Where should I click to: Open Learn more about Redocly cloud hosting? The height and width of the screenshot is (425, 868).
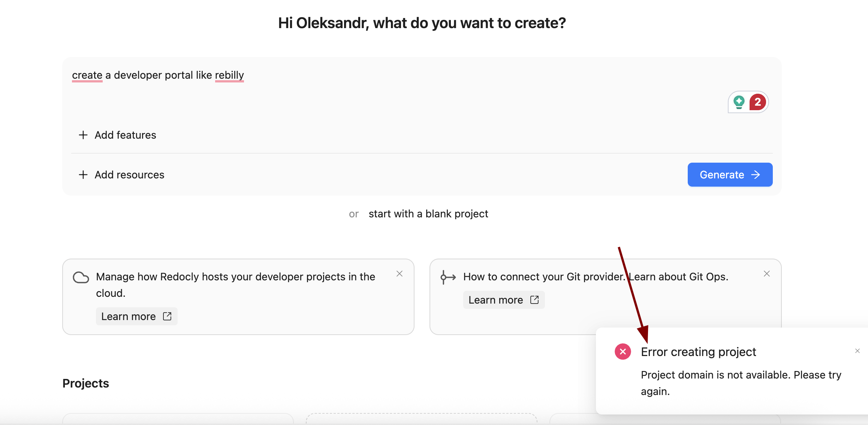pos(136,316)
